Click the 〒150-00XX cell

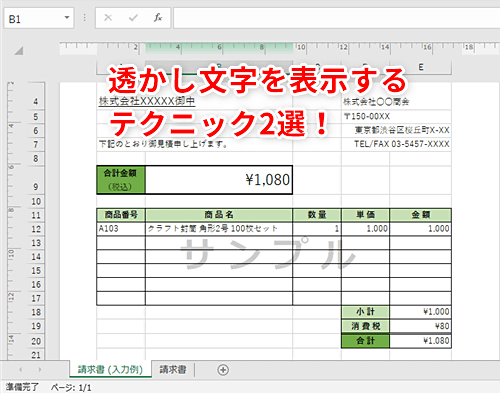tap(367, 116)
